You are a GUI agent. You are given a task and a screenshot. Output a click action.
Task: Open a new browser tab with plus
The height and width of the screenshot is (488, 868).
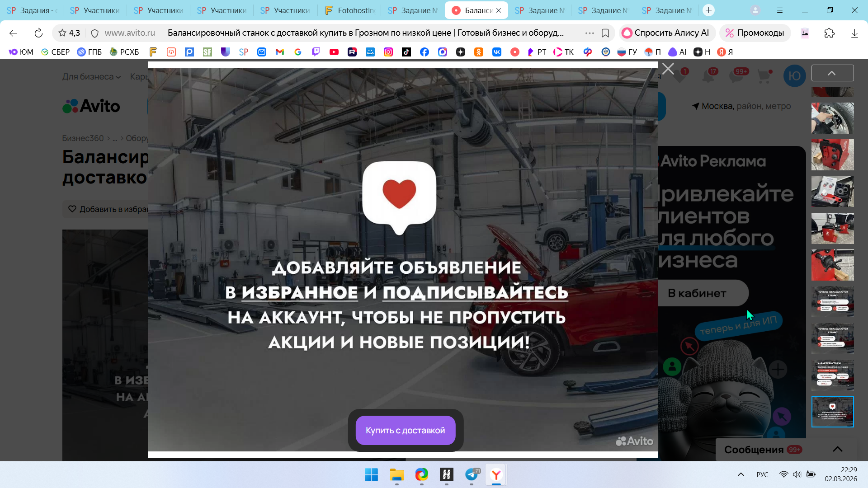click(708, 10)
